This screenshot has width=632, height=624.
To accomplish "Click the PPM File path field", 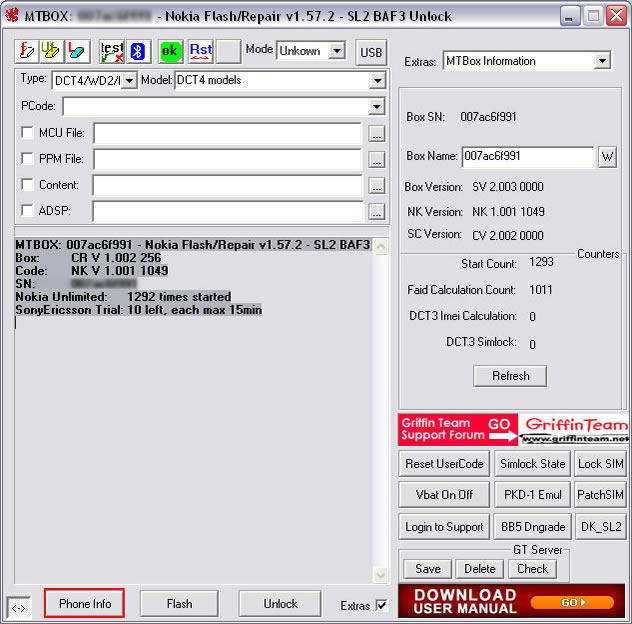I will point(228,160).
